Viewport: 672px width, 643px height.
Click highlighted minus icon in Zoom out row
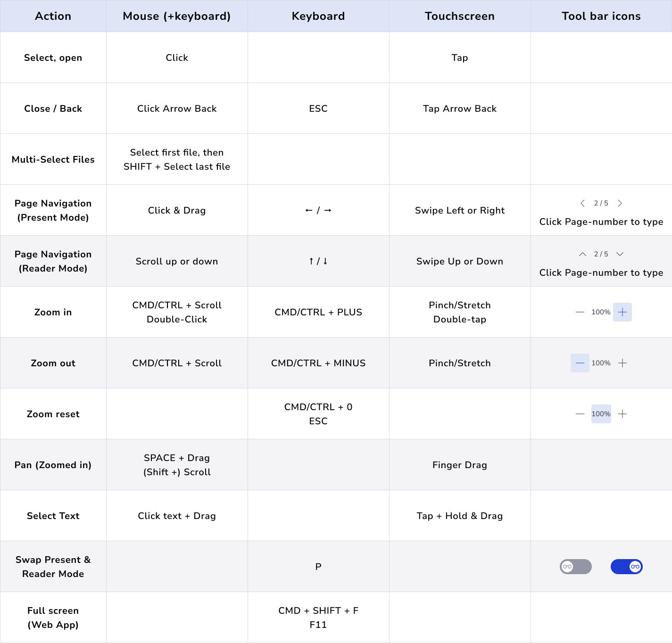580,363
